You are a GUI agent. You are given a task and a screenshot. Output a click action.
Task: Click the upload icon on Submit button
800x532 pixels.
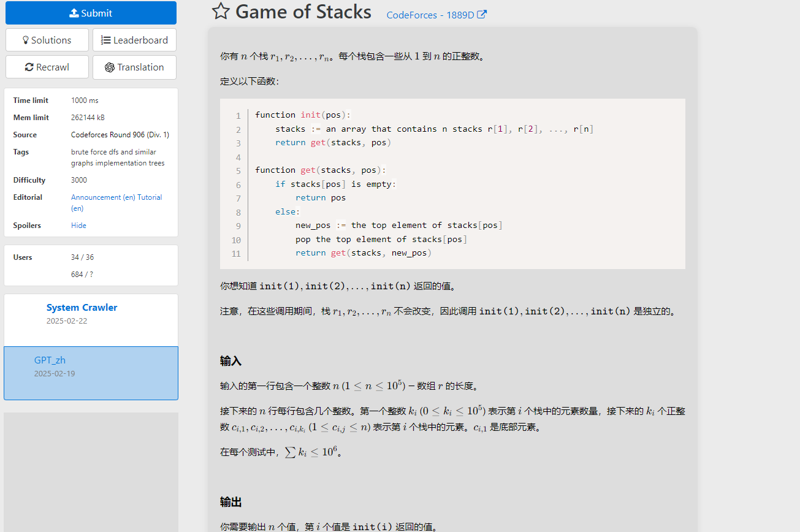click(x=74, y=13)
